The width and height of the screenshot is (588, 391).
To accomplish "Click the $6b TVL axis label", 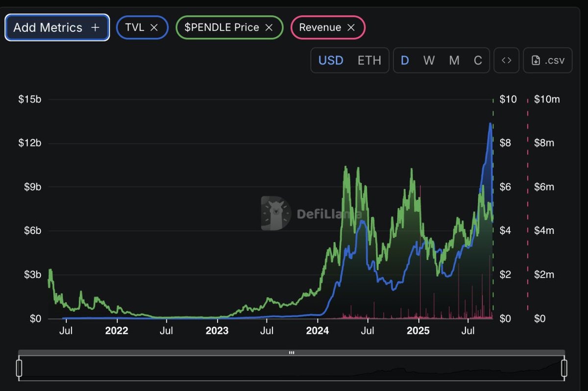I will (x=33, y=230).
